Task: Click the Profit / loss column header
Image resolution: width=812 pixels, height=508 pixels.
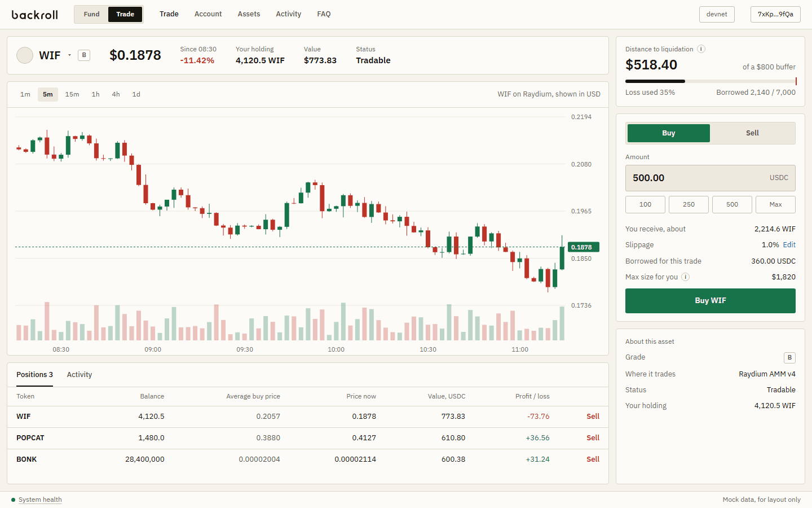Action: (532, 396)
